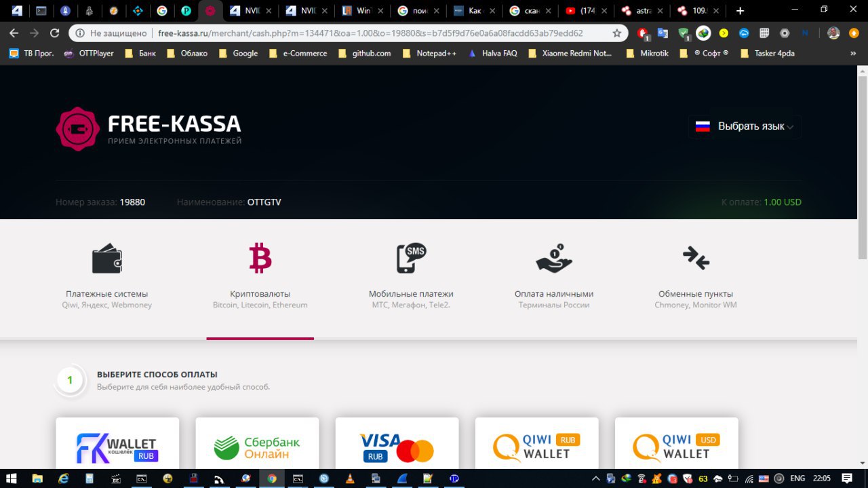Switch to the 'поис' Google tab
The height and width of the screenshot is (488, 868).
(418, 11)
